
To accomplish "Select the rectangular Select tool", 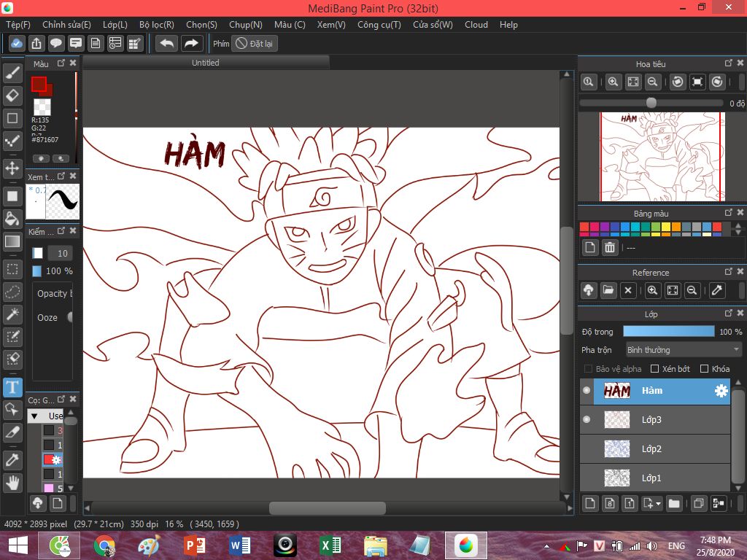I will (12, 270).
